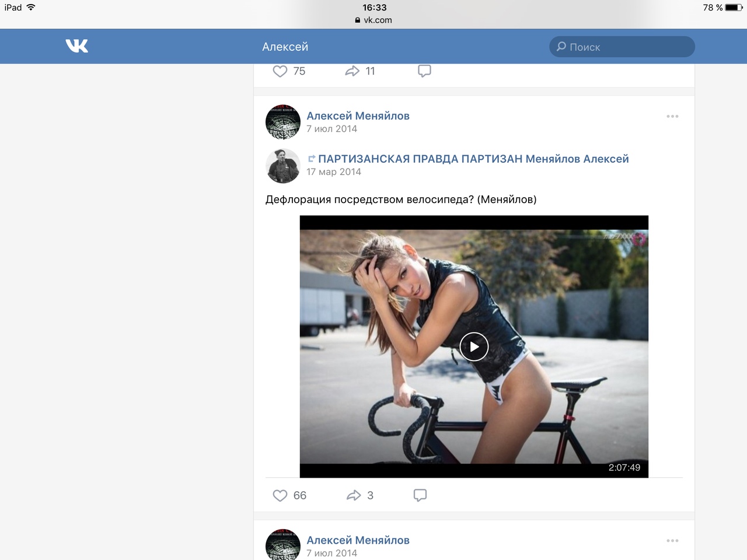Open author name on the bottom post
This screenshot has width=747, height=560.
point(358,540)
